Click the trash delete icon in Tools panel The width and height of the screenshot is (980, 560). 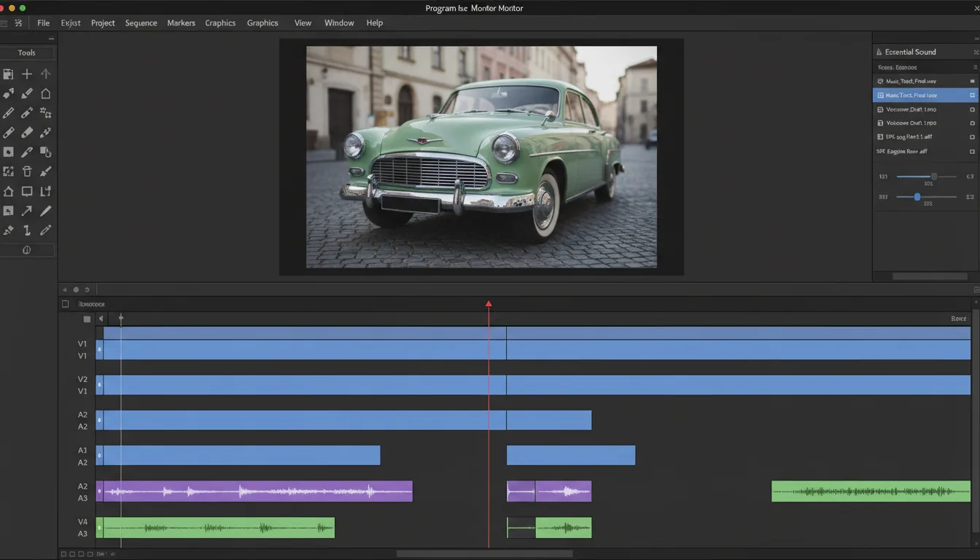pos(27,171)
